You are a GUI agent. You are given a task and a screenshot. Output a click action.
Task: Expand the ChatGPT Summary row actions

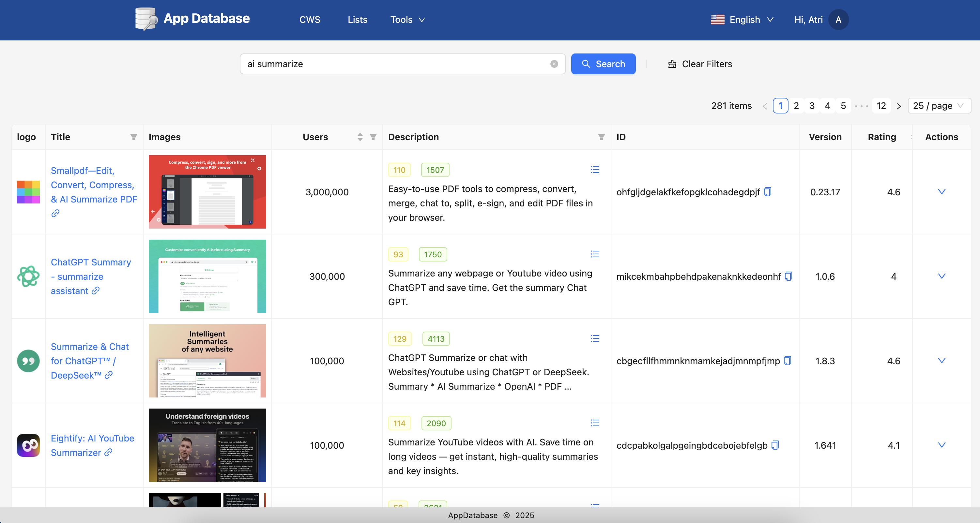pyautogui.click(x=942, y=276)
